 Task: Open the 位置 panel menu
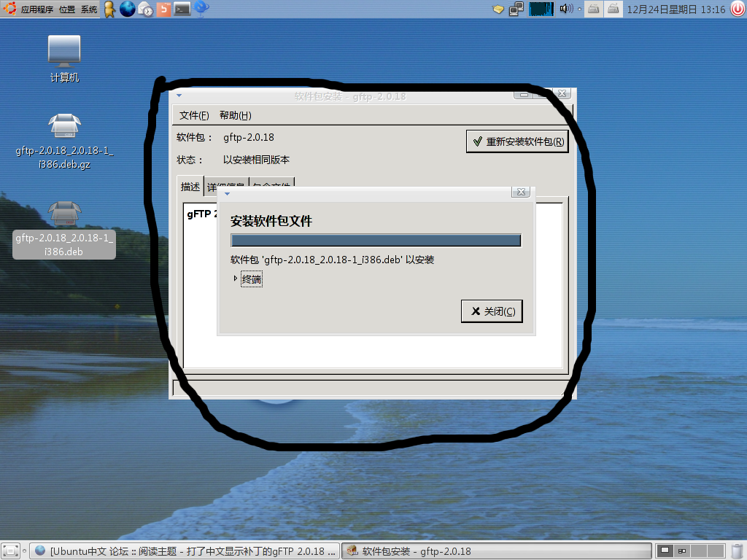pos(66,9)
